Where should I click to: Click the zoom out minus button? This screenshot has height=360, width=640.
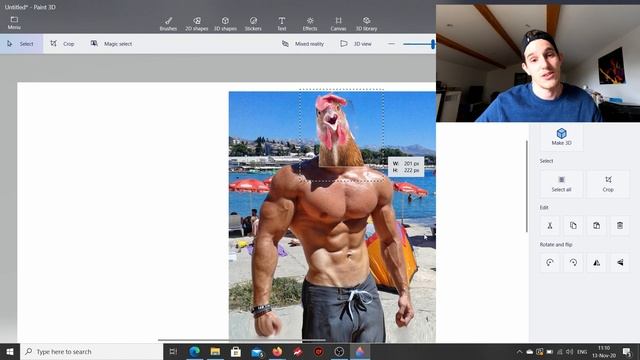tap(391, 44)
